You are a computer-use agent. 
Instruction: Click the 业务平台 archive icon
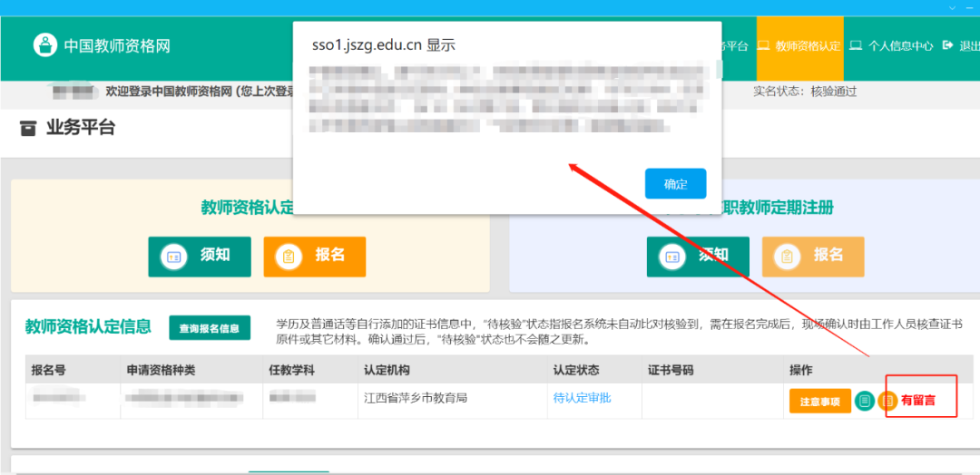pos(28,128)
